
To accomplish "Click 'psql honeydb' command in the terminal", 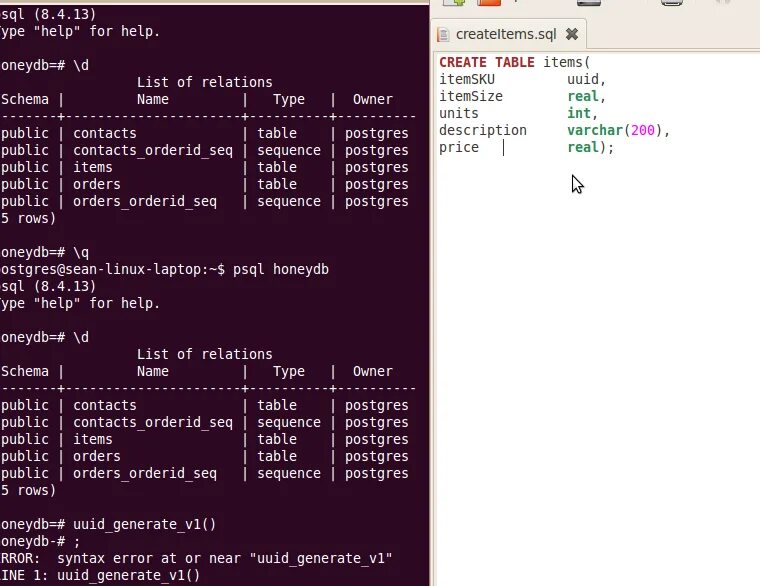I will (x=281, y=269).
